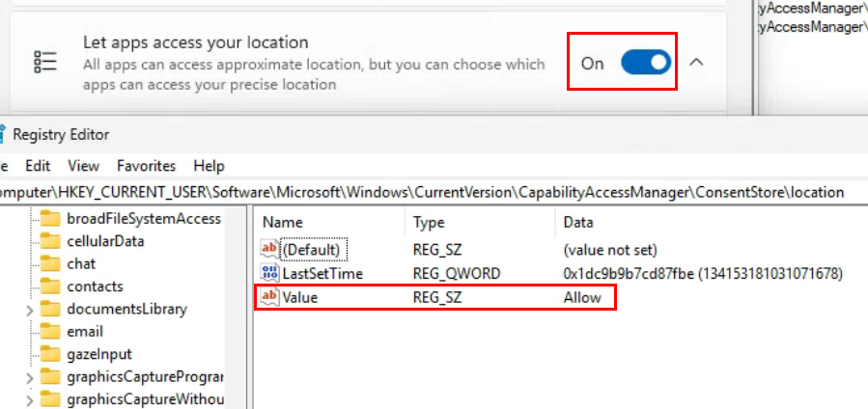Viewport: 868px width, 409px height.
Task: Select the broadFileSystemAccess folder icon
Action: click(50, 218)
